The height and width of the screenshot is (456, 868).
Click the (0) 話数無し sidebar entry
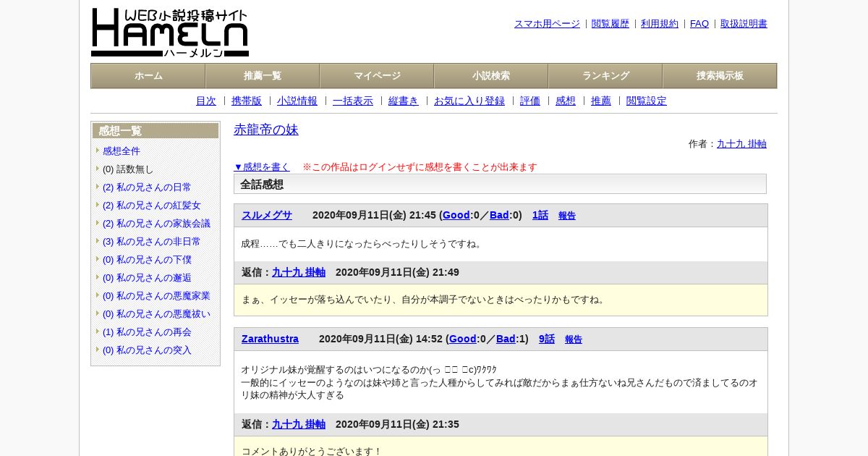pyautogui.click(x=128, y=169)
